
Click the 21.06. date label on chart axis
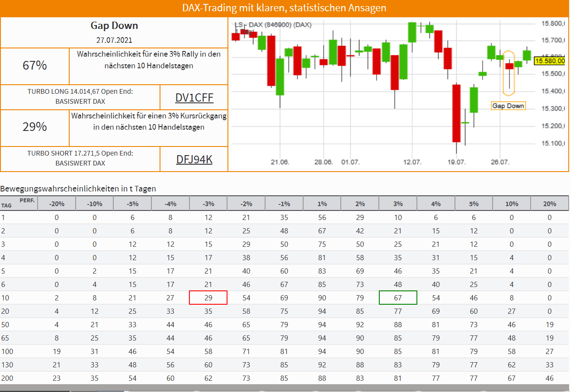pos(280,162)
